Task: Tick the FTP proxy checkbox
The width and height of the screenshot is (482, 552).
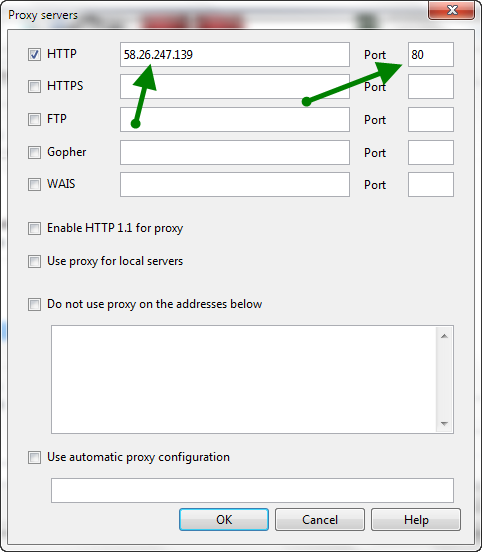Action: point(34,119)
